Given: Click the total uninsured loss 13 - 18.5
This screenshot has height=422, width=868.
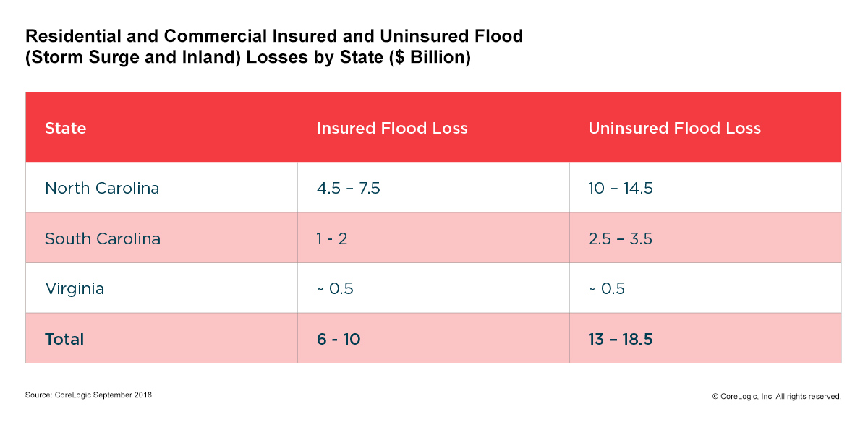Looking at the screenshot, I should (x=620, y=339).
